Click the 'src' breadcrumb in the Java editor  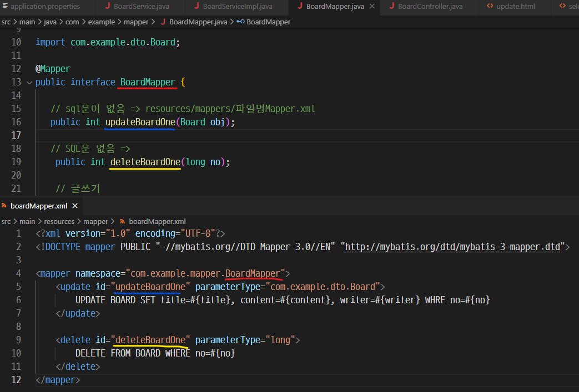pos(6,22)
